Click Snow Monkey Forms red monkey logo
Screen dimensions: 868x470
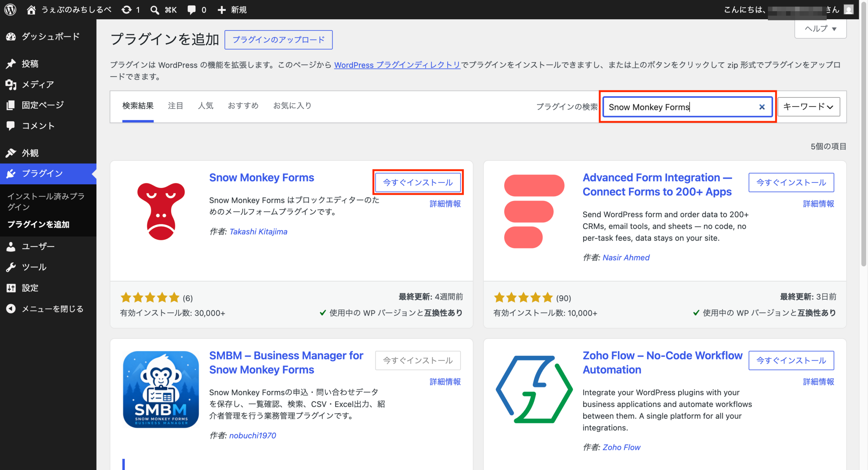point(161,211)
